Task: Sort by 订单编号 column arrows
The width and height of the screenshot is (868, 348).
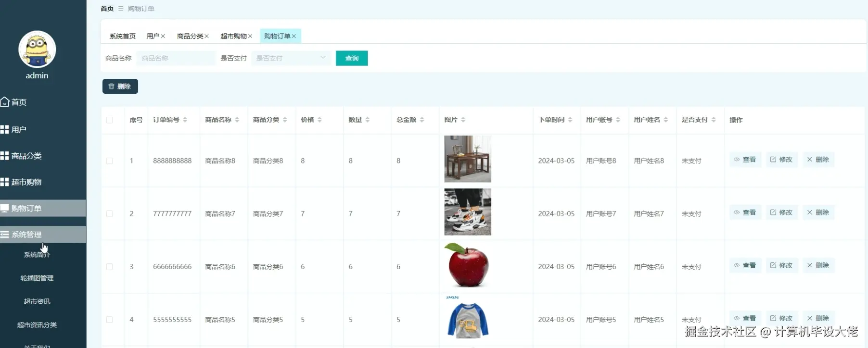Action: point(185,120)
